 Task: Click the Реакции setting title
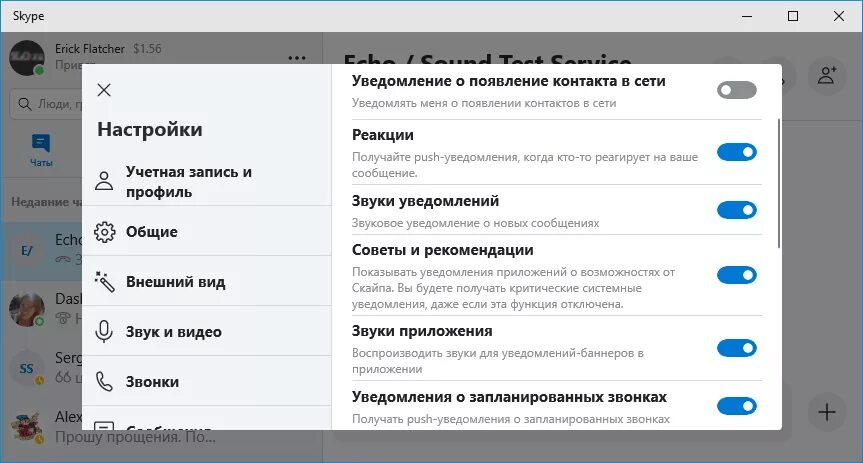(x=383, y=135)
